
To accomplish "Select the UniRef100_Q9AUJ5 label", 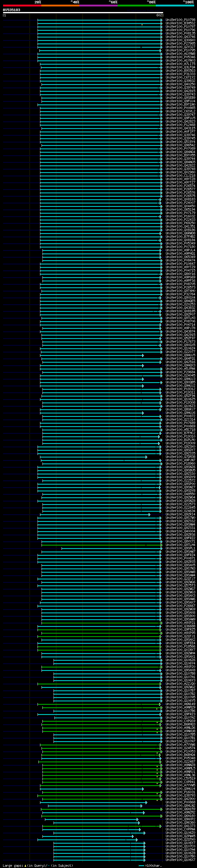I will pos(180,355).
